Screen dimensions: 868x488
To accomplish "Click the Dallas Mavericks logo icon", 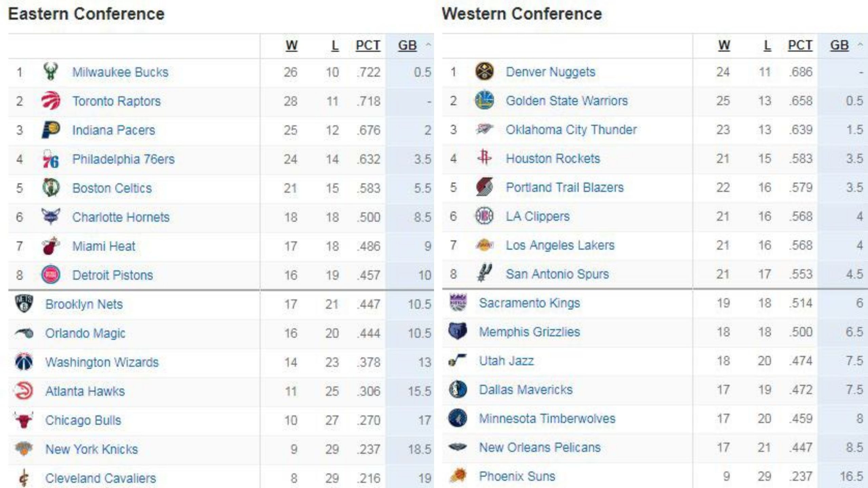I will [457, 390].
